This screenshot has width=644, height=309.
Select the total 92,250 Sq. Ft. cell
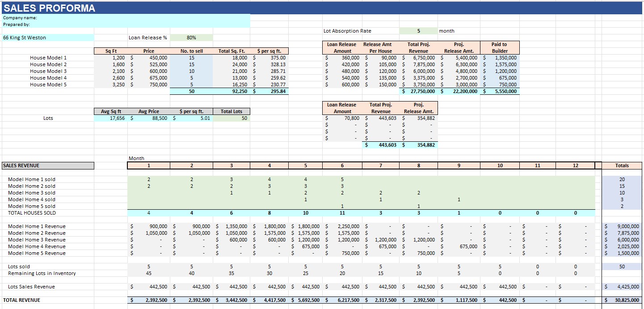pos(232,91)
